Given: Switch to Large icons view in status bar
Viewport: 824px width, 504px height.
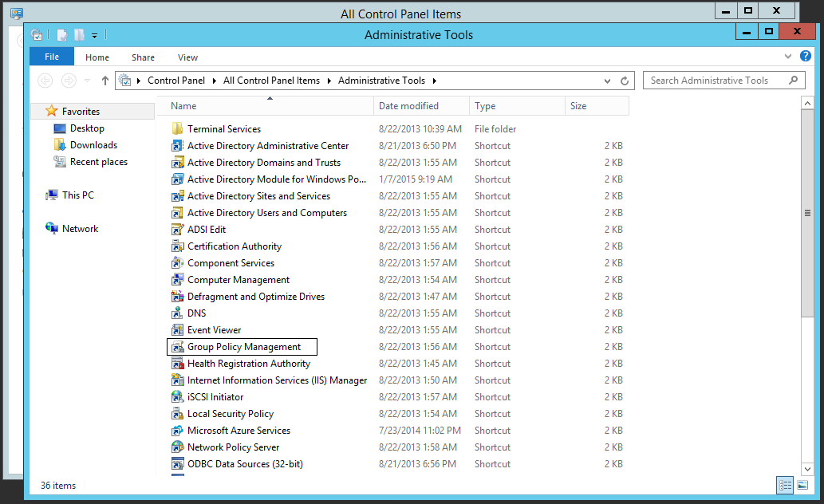Looking at the screenshot, I should click(802, 485).
